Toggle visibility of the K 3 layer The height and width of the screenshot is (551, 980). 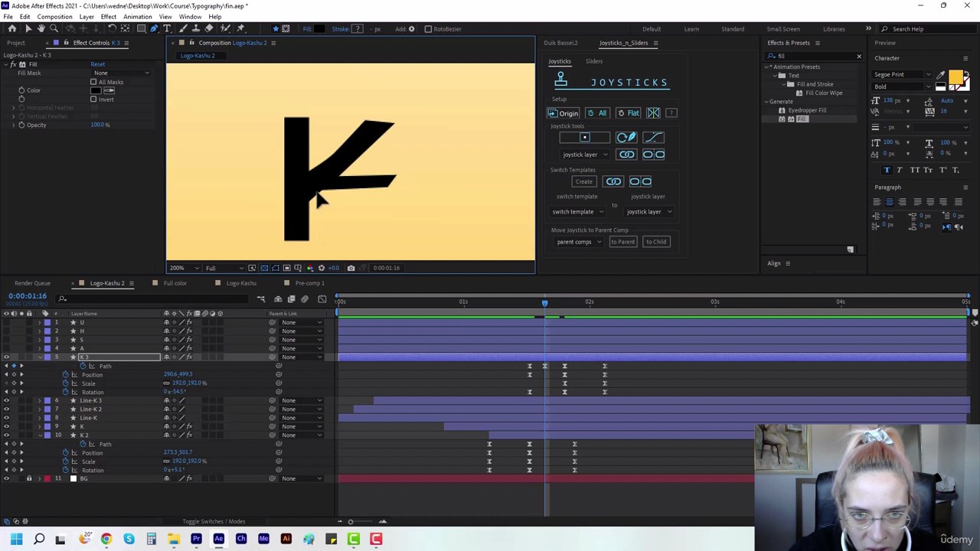pos(6,357)
